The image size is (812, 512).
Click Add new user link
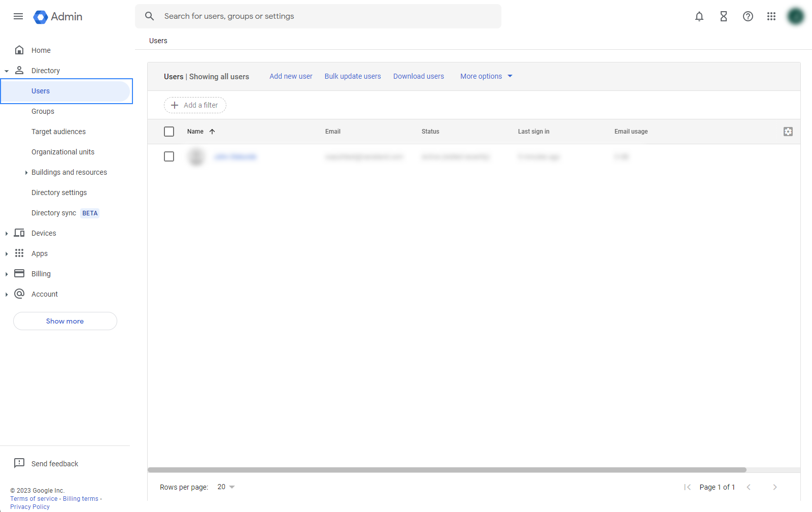(291, 76)
